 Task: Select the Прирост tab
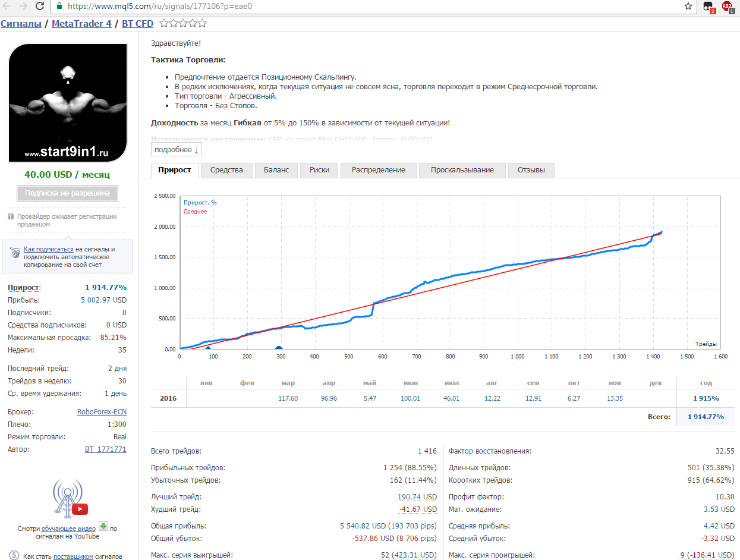pos(175,170)
